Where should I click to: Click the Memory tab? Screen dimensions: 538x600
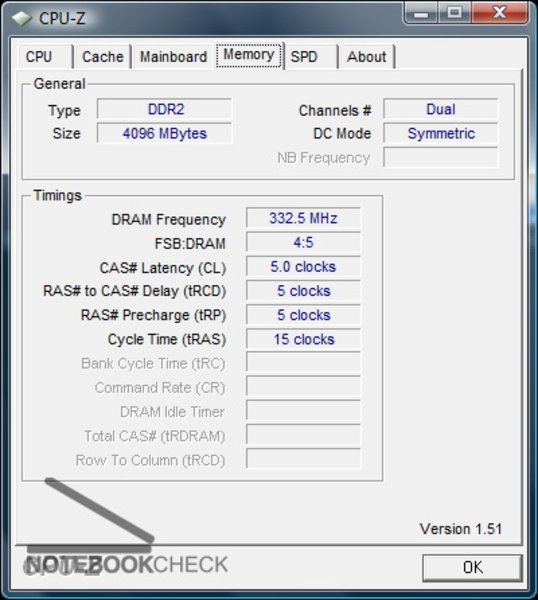pyautogui.click(x=249, y=55)
